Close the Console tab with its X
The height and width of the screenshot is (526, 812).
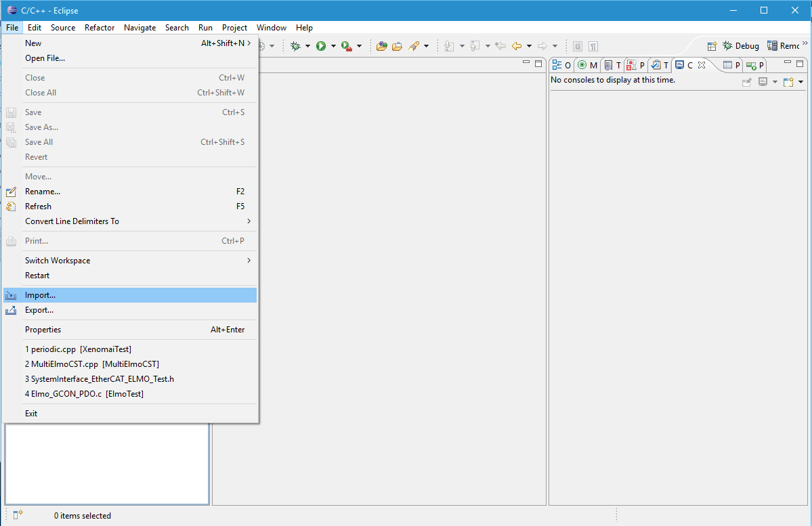(x=702, y=65)
